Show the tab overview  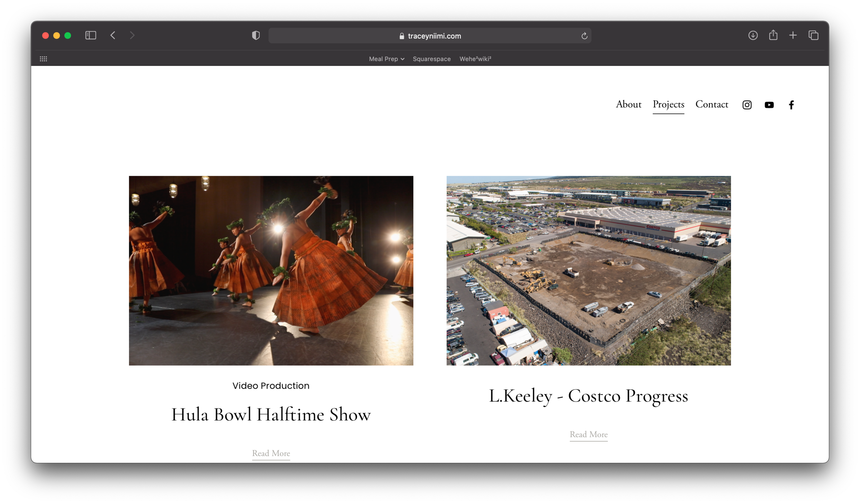pyautogui.click(x=813, y=35)
